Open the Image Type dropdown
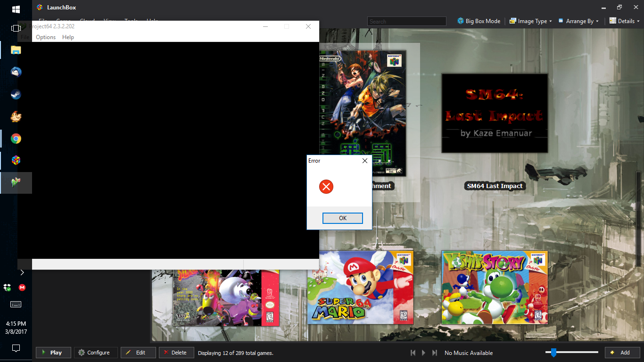Viewport: 644px width, 362px height. [530, 21]
